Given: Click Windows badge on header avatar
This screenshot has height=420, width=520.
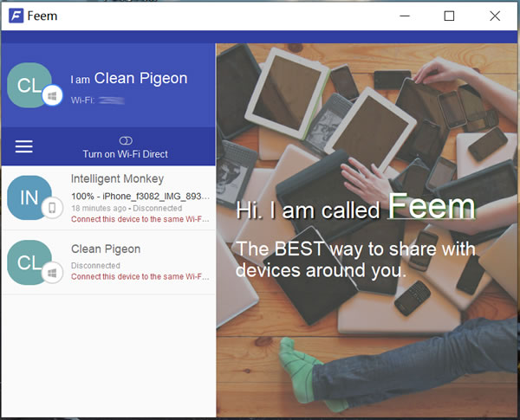Looking at the screenshot, I should (x=52, y=96).
